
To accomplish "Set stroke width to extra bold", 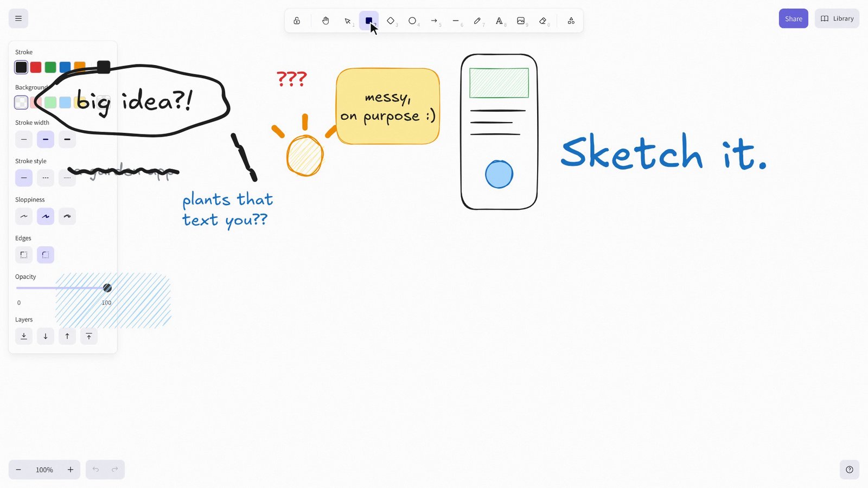I will (x=67, y=139).
